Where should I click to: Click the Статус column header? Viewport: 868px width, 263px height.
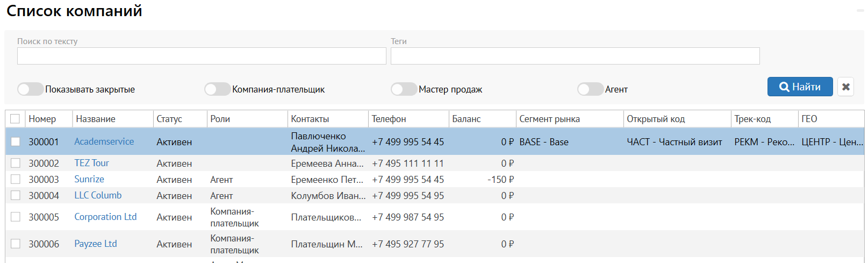[169, 119]
